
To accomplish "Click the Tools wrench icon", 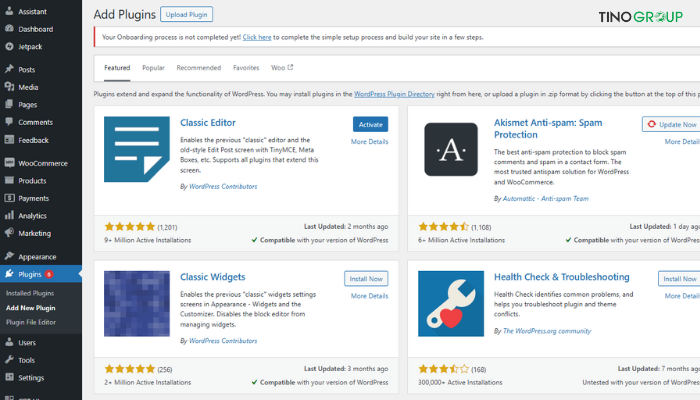I will [9, 360].
